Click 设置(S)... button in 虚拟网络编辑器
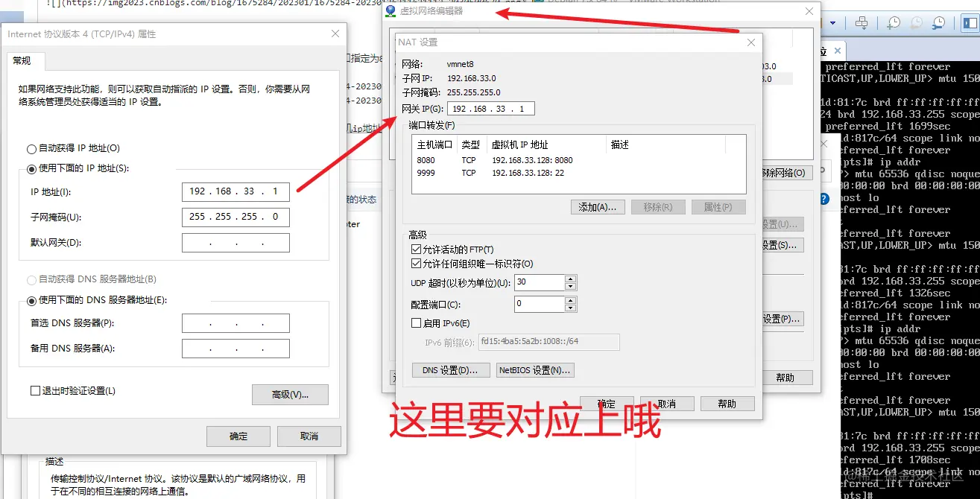This screenshot has width=980, height=499. coord(782,244)
